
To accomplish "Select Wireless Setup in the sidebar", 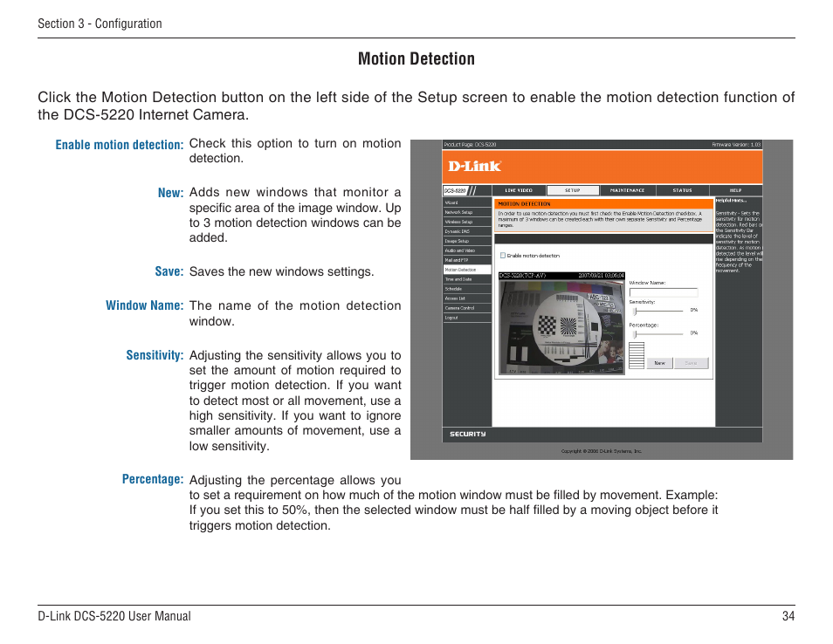I will click(x=467, y=222).
